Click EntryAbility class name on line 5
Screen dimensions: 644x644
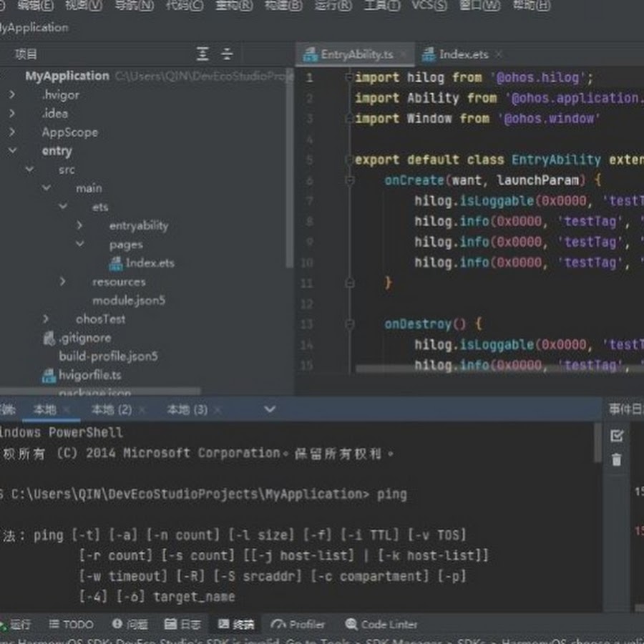pyautogui.click(x=556, y=160)
